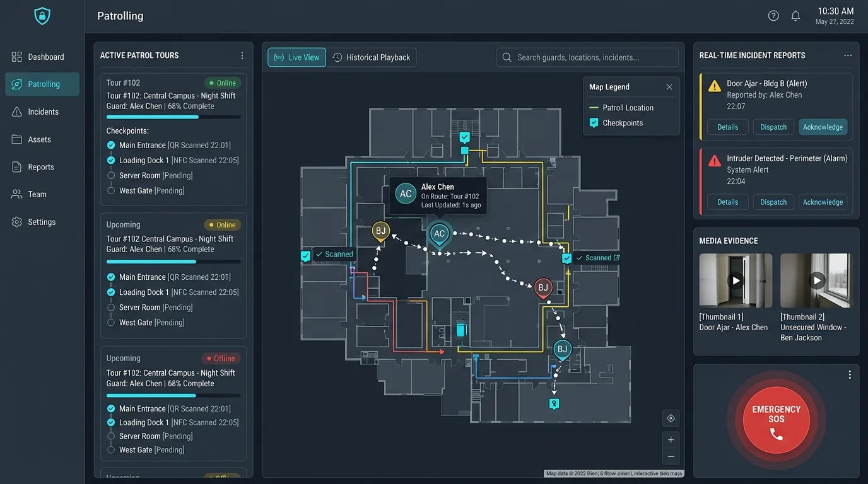Focus the search guards, locations, incidents field
The height and width of the screenshot is (484, 868).
click(587, 57)
